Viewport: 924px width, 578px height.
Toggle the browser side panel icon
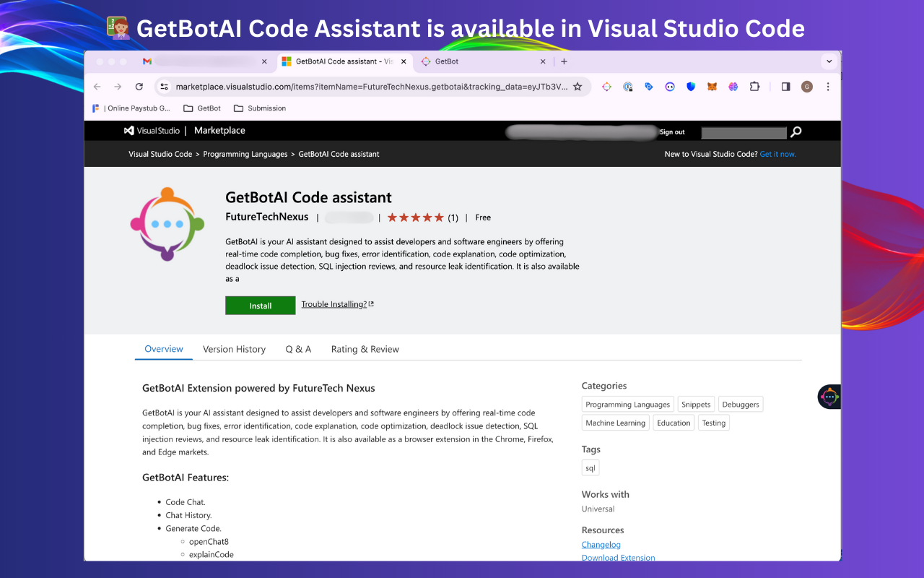click(786, 87)
